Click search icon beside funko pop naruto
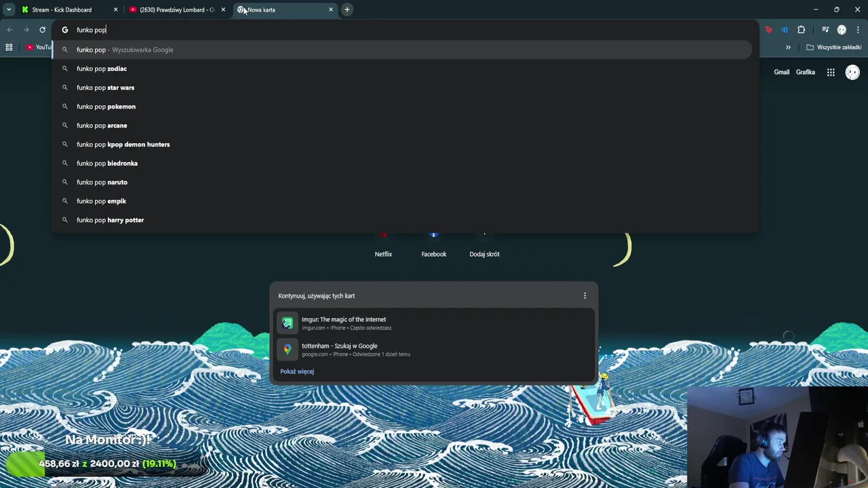 pos(65,182)
